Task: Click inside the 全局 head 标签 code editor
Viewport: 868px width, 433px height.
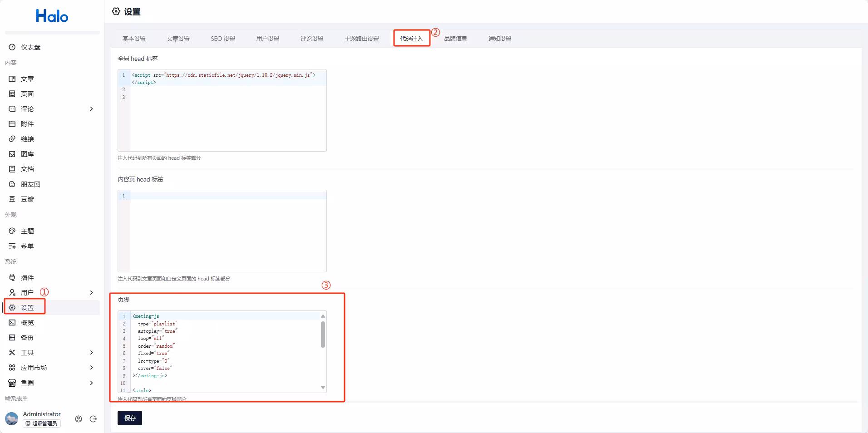Action: point(222,110)
